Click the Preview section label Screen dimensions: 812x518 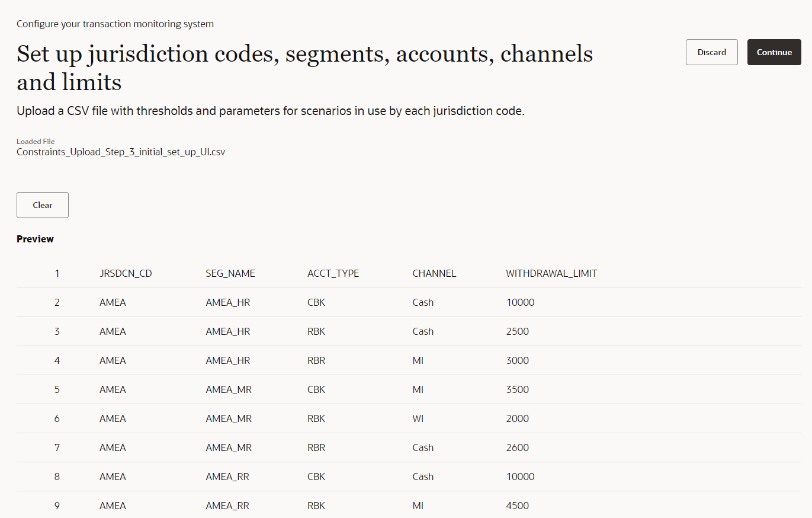35,239
